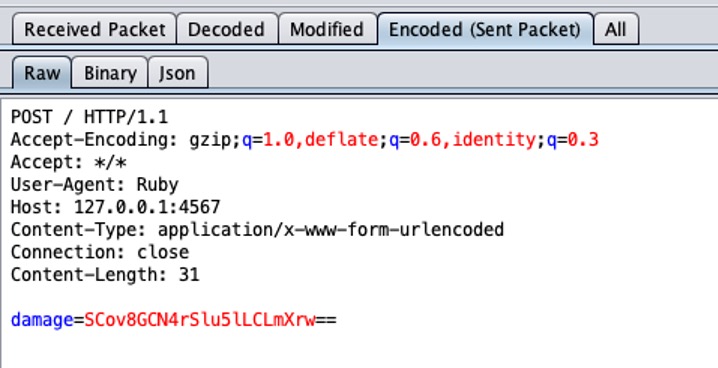Click the Content-Type header line
This screenshot has height=368, width=718.
pyautogui.click(x=257, y=229)
